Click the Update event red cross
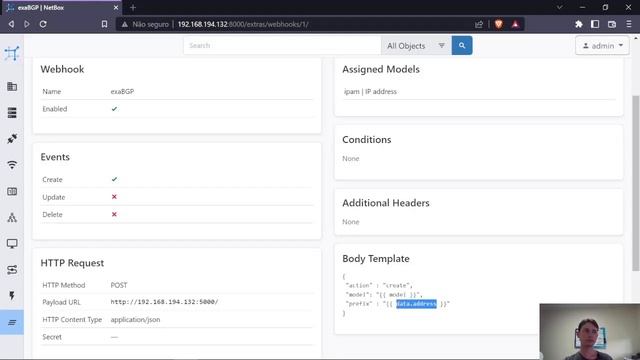This screenshot has width=640, height=360. pos(114,197)
